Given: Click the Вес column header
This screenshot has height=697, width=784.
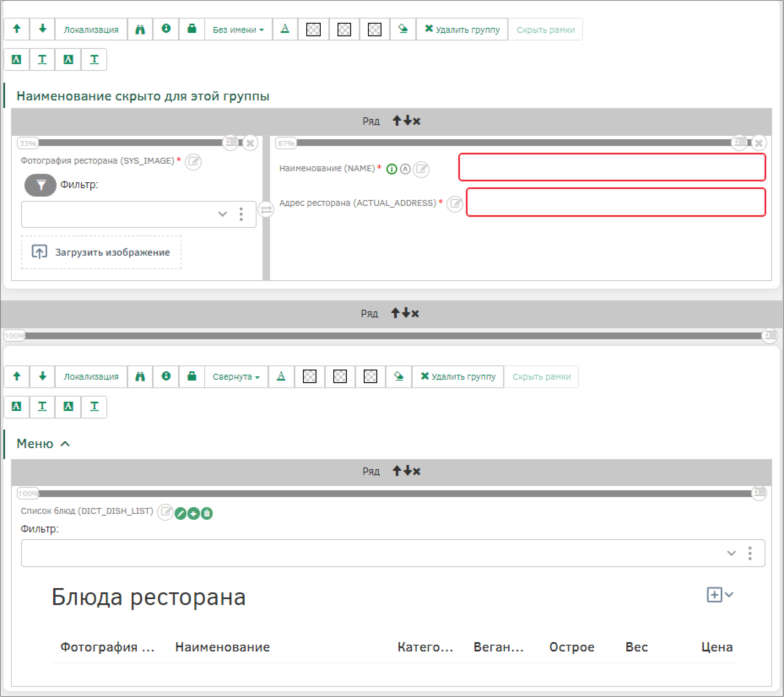Looking at the screenshot, I should click(636, 647).
